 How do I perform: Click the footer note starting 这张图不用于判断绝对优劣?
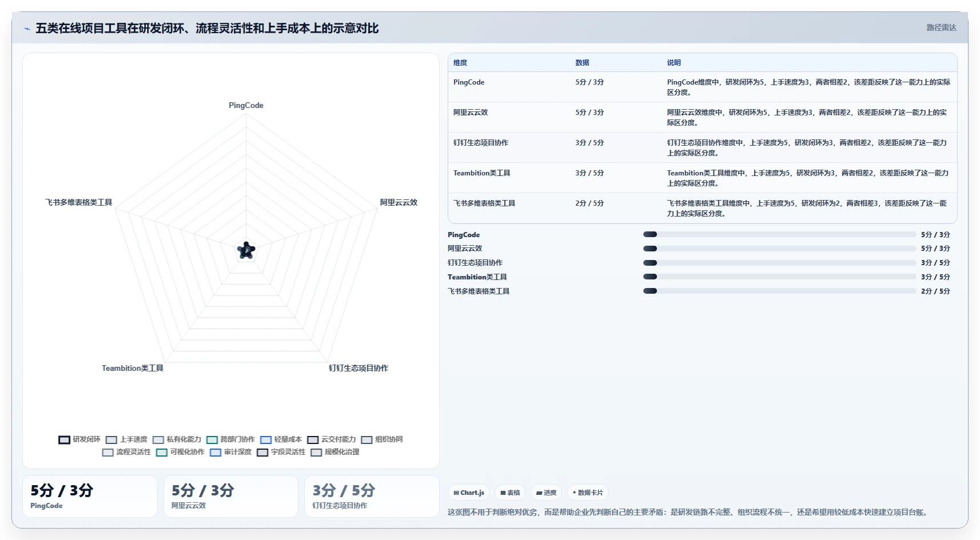click(687, 512)
